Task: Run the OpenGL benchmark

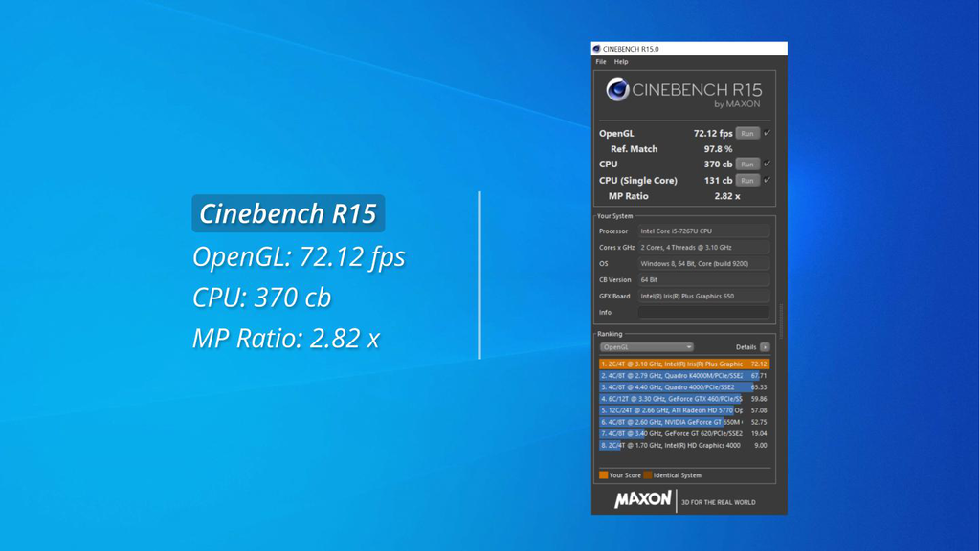Action: coord(747,134)
